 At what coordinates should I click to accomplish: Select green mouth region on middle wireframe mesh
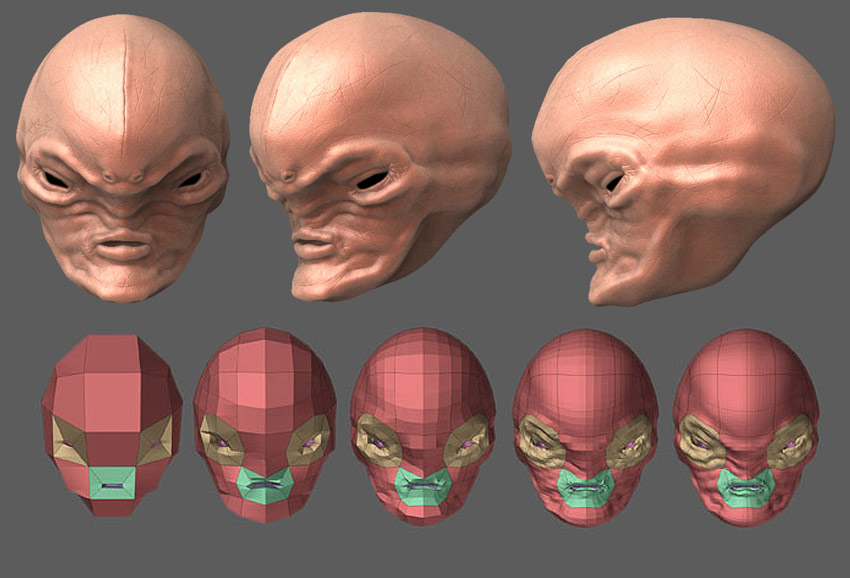[423, 486]
